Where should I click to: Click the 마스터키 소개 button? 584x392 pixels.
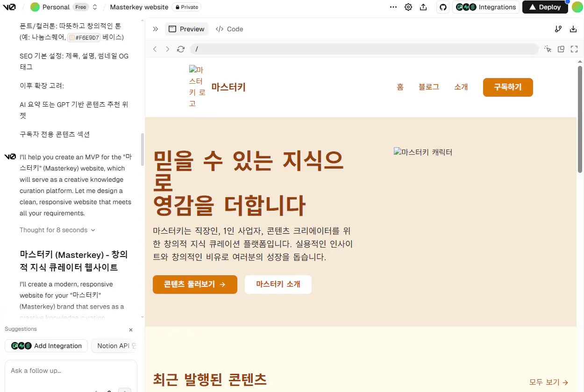click(x=278, y=284)
